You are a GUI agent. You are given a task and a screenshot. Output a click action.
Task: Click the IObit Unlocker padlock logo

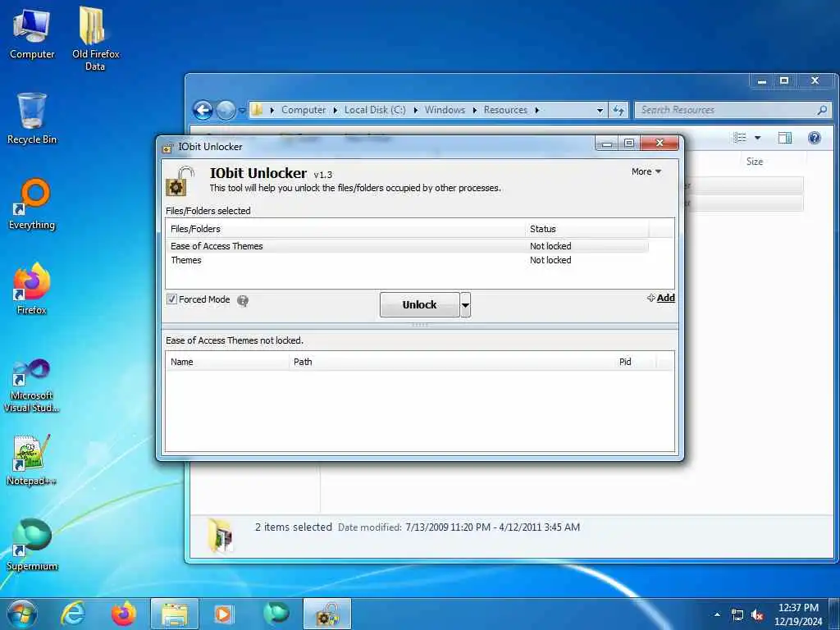(x=180, y=180)
